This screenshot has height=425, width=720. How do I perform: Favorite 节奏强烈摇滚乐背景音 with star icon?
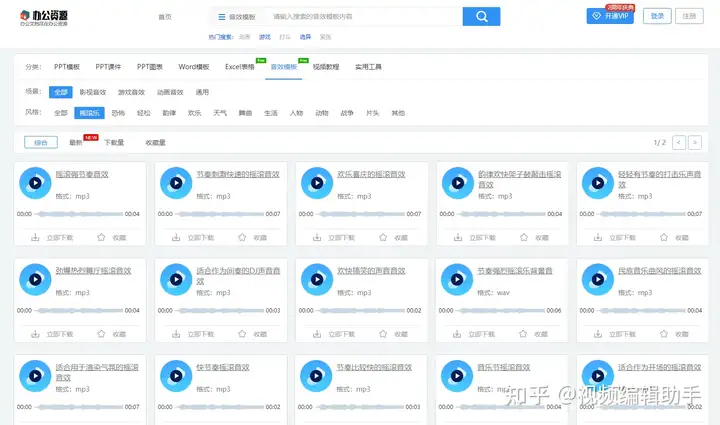tap(523, 334)
